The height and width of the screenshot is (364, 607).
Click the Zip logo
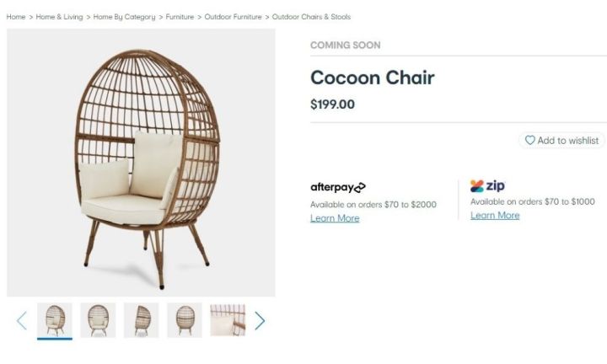(x=488, y=186)
